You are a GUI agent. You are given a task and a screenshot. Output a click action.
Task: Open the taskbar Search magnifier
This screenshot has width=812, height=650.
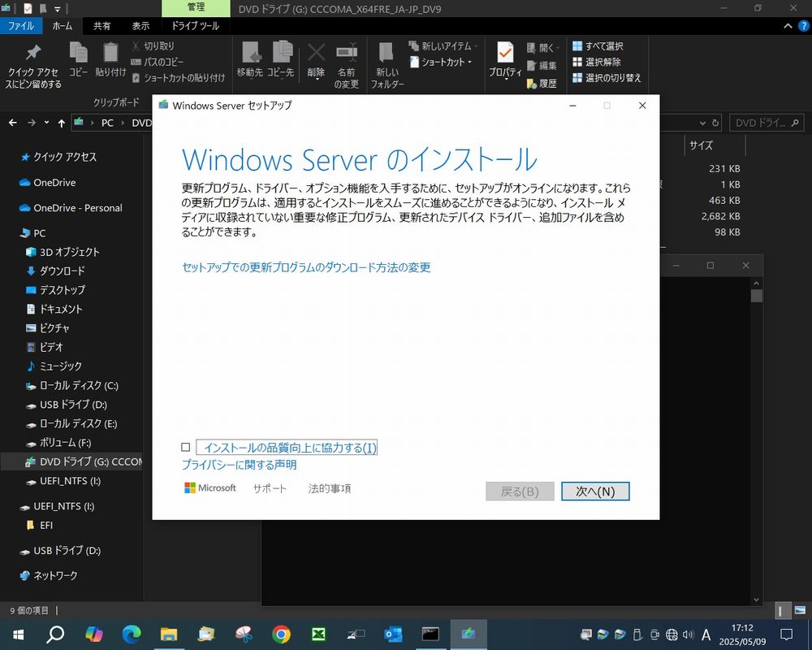click(x=55, y=634)
